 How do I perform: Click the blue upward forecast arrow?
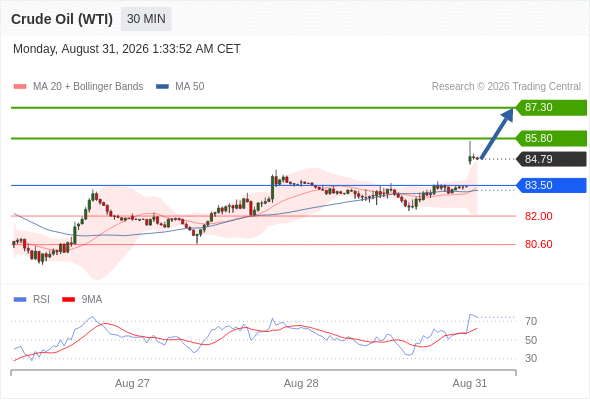coord(497,133)
